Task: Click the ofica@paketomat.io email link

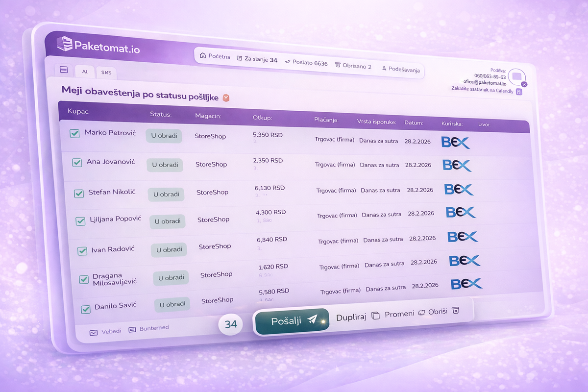Action: click(x=484, y=82)
